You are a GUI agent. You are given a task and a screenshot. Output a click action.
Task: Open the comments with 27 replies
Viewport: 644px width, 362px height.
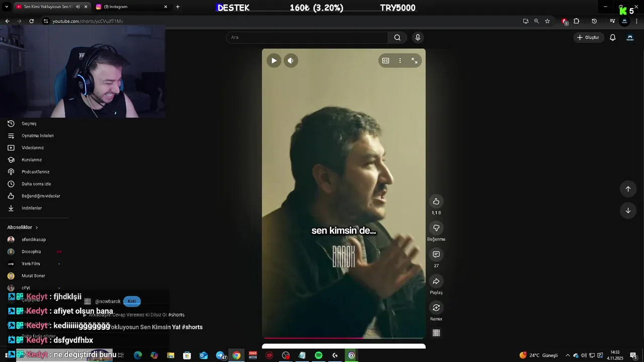coord(436,255)
